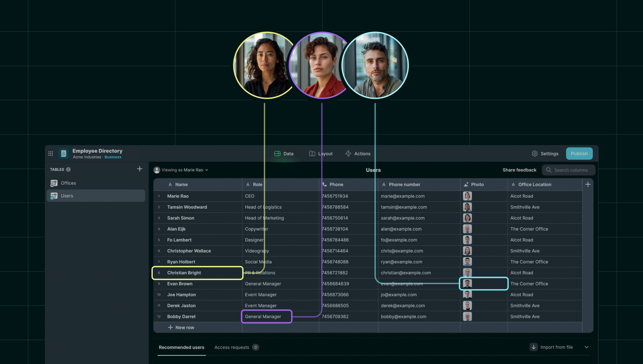
Task: Open Derek Jaston's photo thumbnail
Action: point(467,306)
